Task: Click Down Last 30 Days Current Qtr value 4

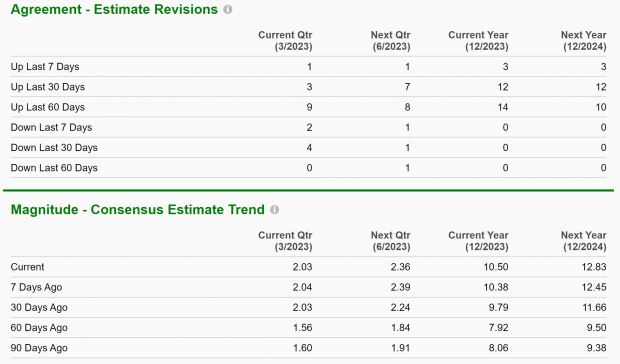Action: pyautogui.click(x=309, y=147)
